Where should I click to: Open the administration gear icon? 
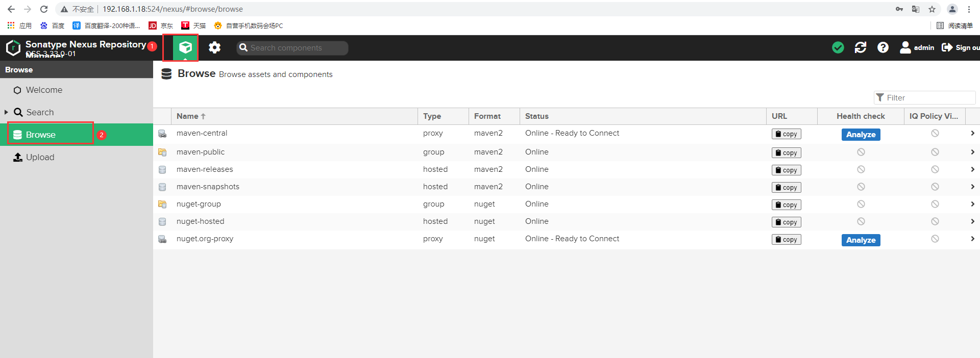tap(214, 47)
